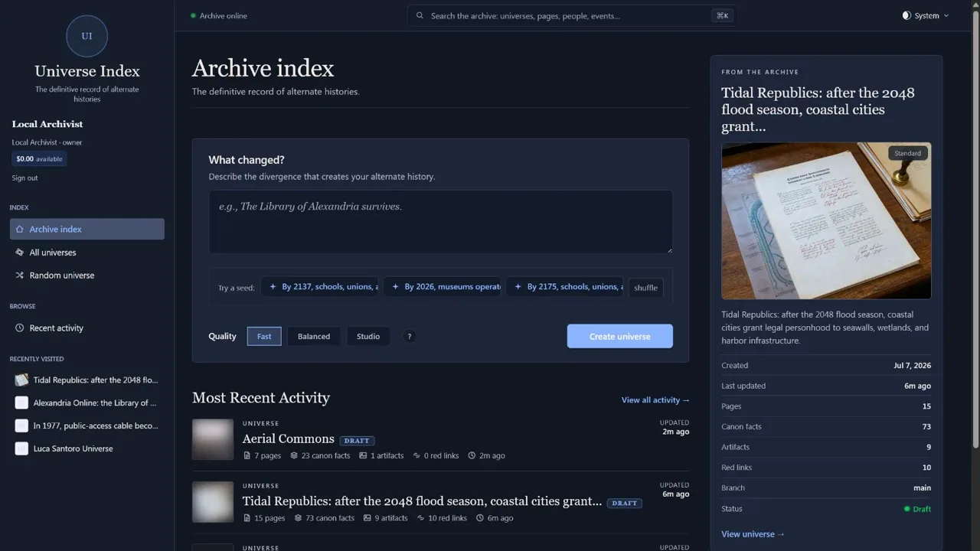Screen dimensions: 980x551
Task: Follow the View all activity link
Action: [x=655, y=400]
